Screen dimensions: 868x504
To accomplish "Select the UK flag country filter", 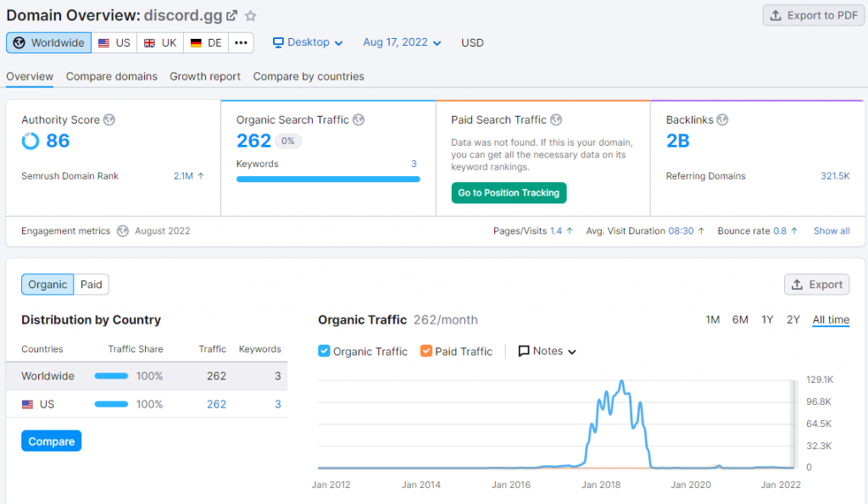I will click(159, 42).
